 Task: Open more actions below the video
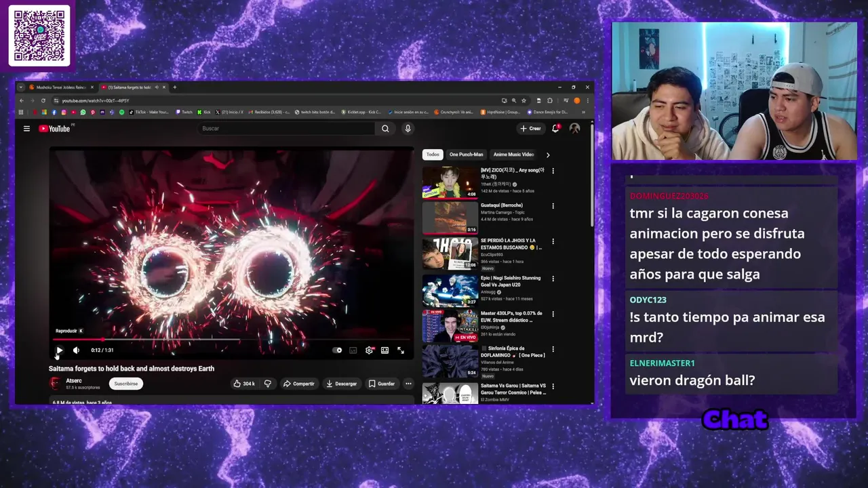point(408,384)
